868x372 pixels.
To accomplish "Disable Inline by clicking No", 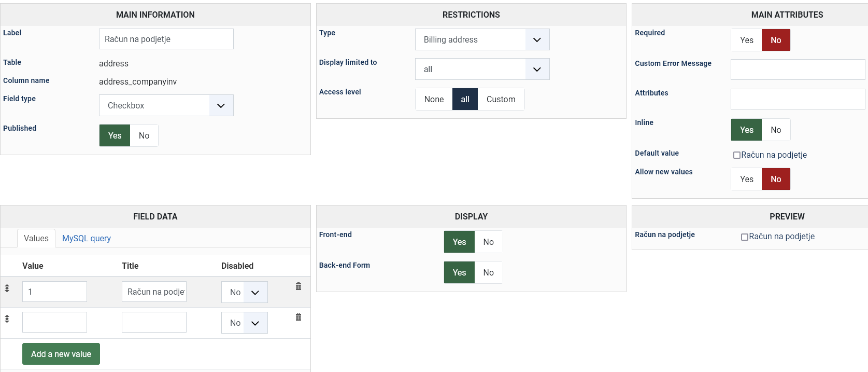I will (x=775, y=130).
